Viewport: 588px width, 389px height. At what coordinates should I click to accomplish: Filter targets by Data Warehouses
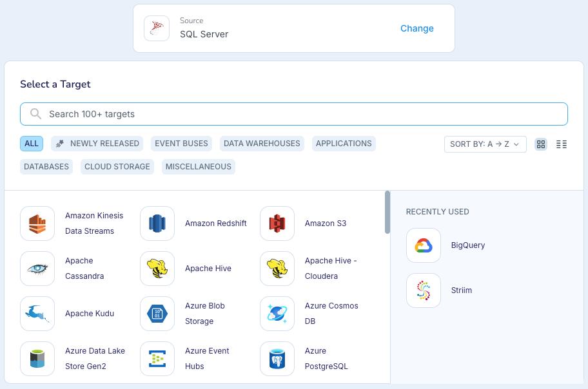[x=262, y=144]
